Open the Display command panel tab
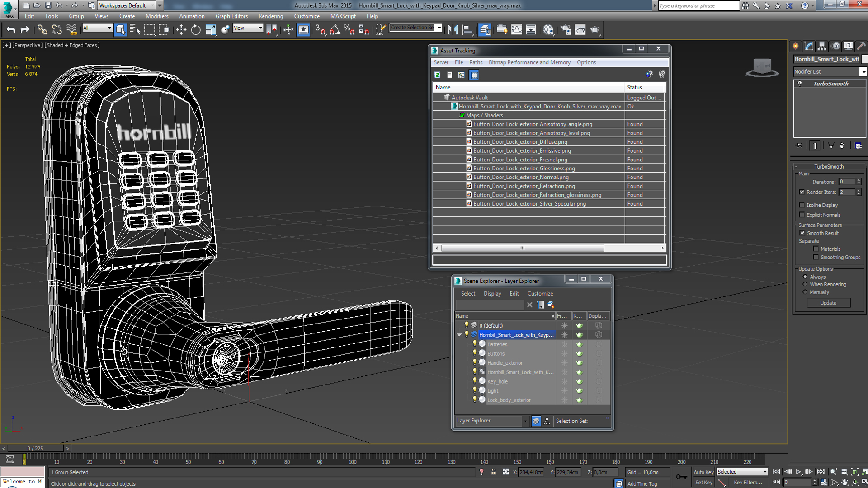868x488 pixels. (x=849, y=46)
